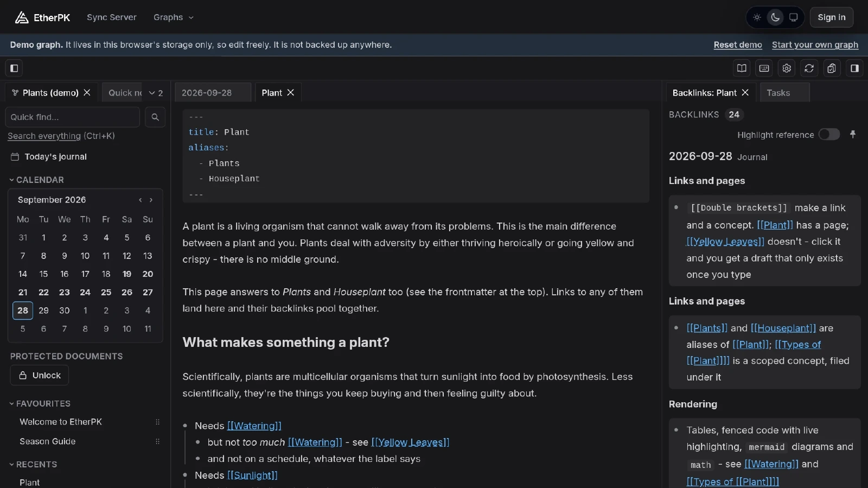The width and height of the screenshot is (868, 488).
Task: Pin the backlinks panel
Action: (x=853, y=135)
